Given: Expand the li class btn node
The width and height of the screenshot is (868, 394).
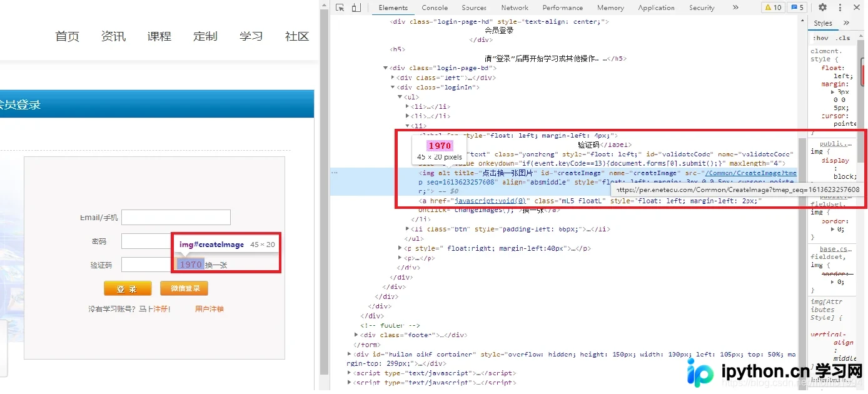Looking at the screenshot, I should point(408,230).
